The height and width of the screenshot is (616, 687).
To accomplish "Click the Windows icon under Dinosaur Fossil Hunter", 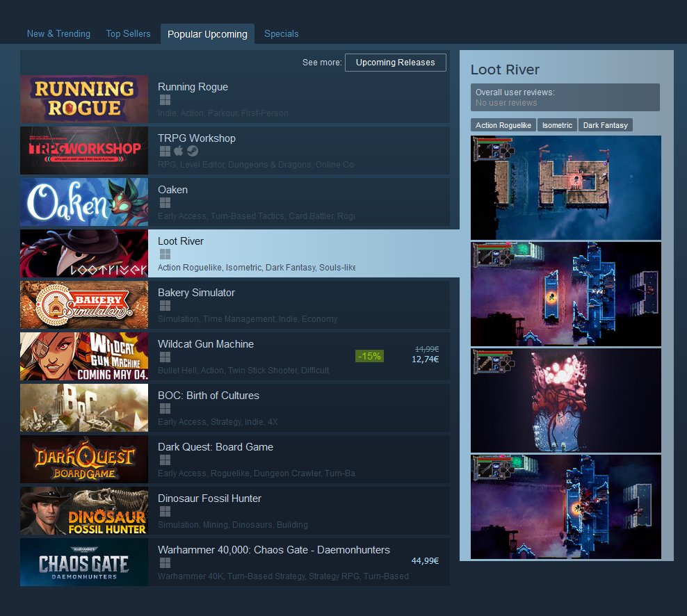I will point(165,511).
